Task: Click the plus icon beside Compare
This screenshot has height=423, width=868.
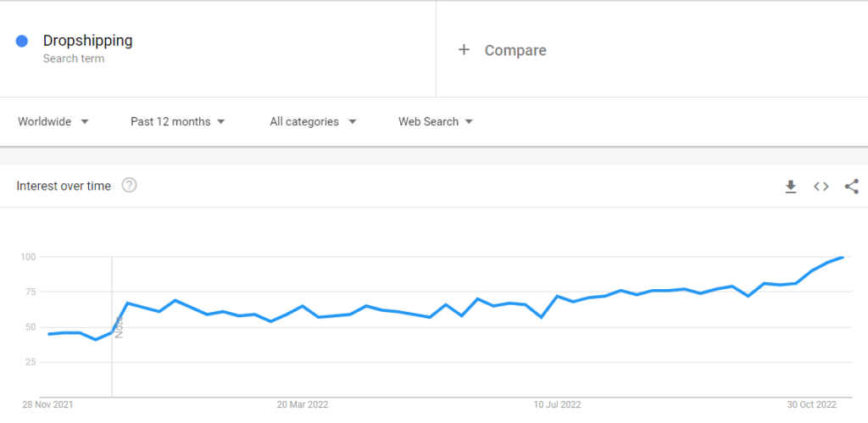Action: tap(464, 50)
